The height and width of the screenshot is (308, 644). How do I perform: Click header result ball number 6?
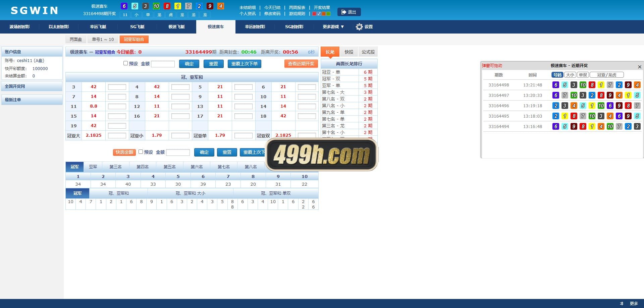124,6
